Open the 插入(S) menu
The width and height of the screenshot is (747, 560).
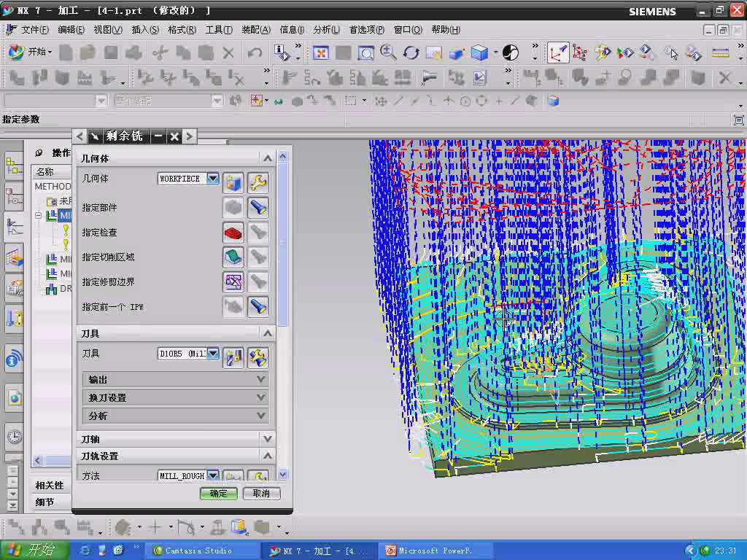coord(145,29)
